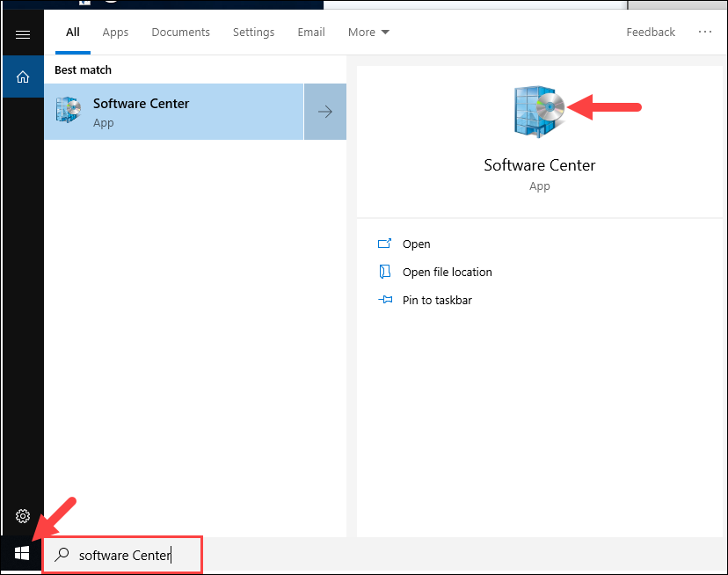The image size is (728, 575).
Task: Expand the More filter dropdown
Action: (x=368, y=32)
